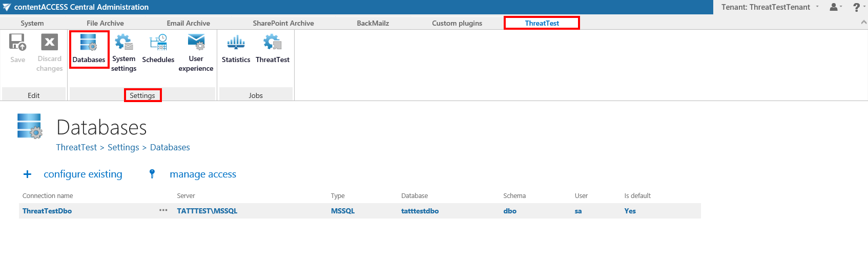Click the Settings ribbon group label
Screen dimensions: 868x257
coord(142,95)
